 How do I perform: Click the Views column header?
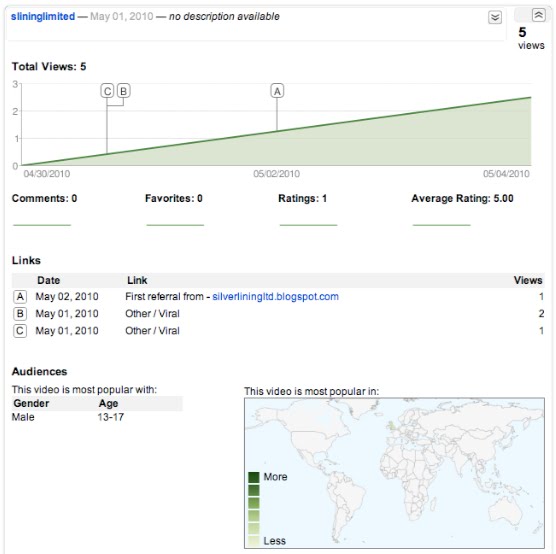(x=528, y=280)
